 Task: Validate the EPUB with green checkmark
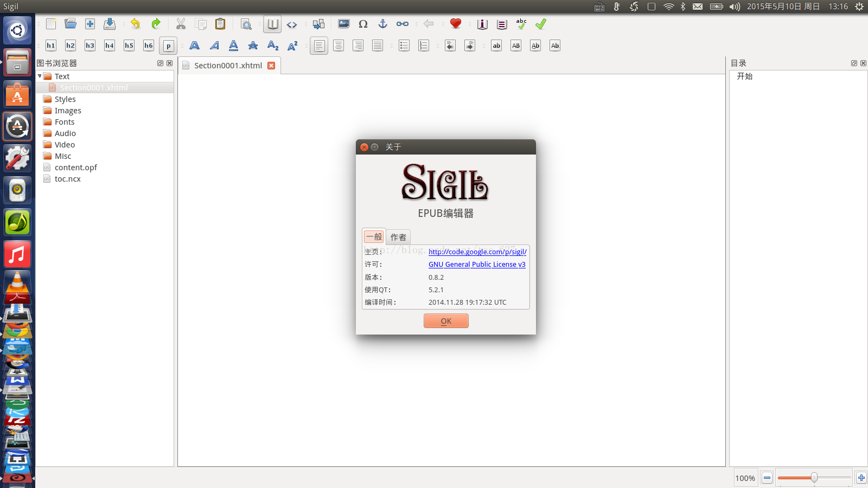click(541, 24)
